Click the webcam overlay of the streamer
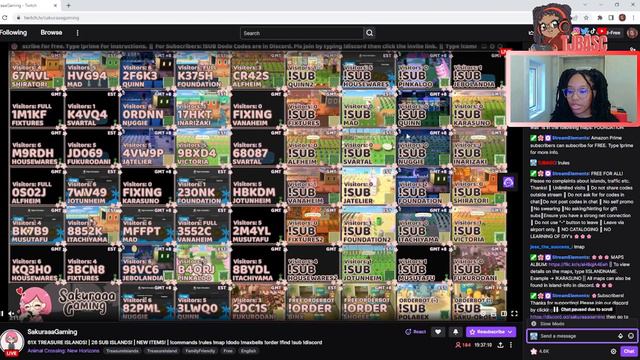The image size is (640, 360). (572, 89)
